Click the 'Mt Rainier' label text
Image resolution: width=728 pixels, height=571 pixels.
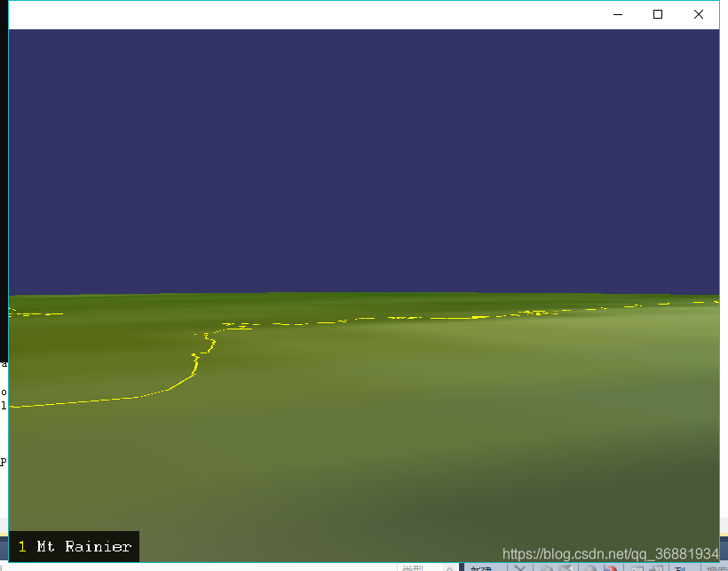[x=84, y=546]
